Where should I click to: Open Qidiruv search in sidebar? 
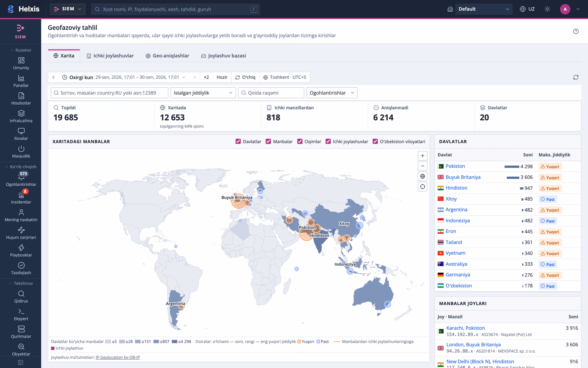tap(21, 297)
